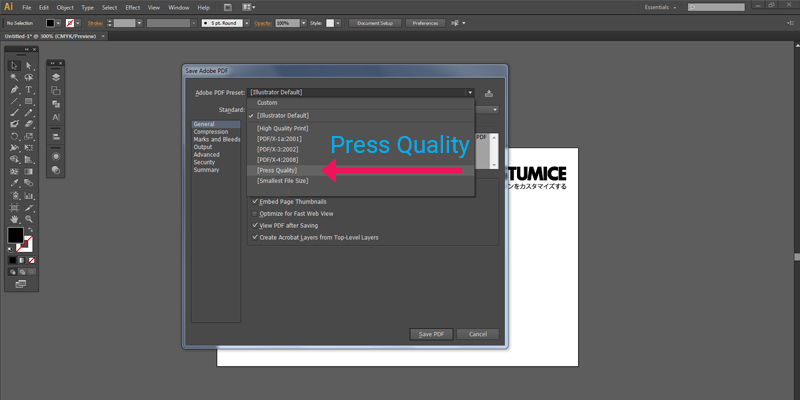
Task: Select the Free Transform tool
Action: click(x=29, y=148)
